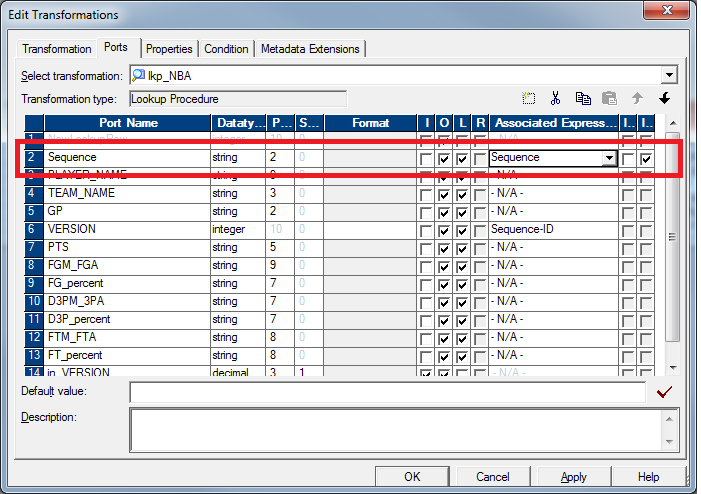Click the Default value input field
701x494 pixels.
click(388, 392)
